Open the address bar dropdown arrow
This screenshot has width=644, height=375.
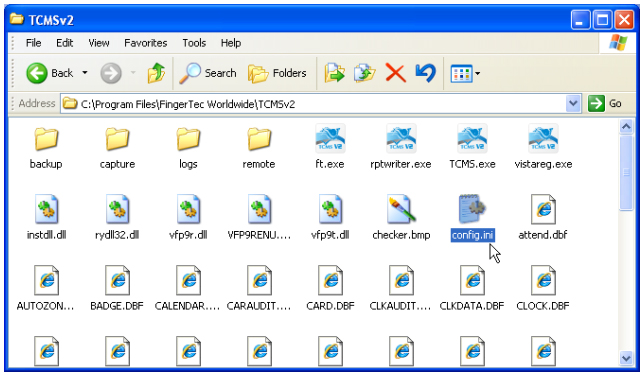[x=573, y=104]
